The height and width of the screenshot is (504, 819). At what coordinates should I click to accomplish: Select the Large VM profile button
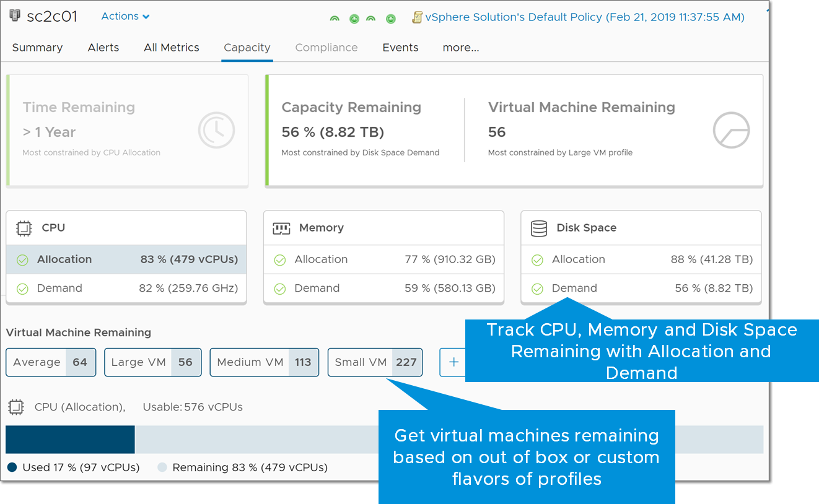(153, 362)
